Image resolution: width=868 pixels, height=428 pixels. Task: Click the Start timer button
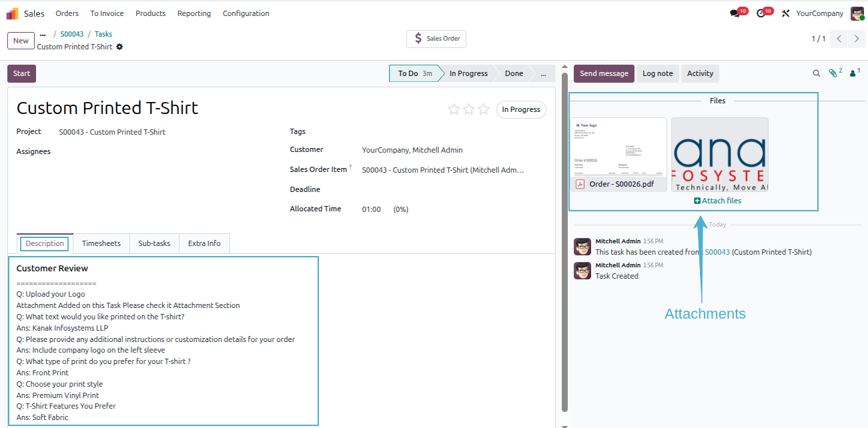21,73
